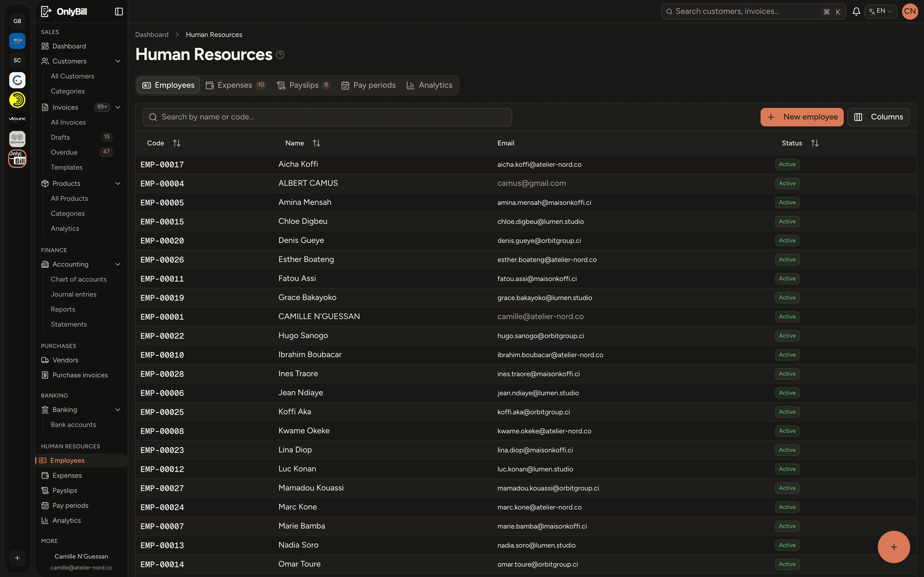Image resolution: width=924 pixels, height=577 pixels.
Task: Click the Search by name or code field
Action: 327,117
